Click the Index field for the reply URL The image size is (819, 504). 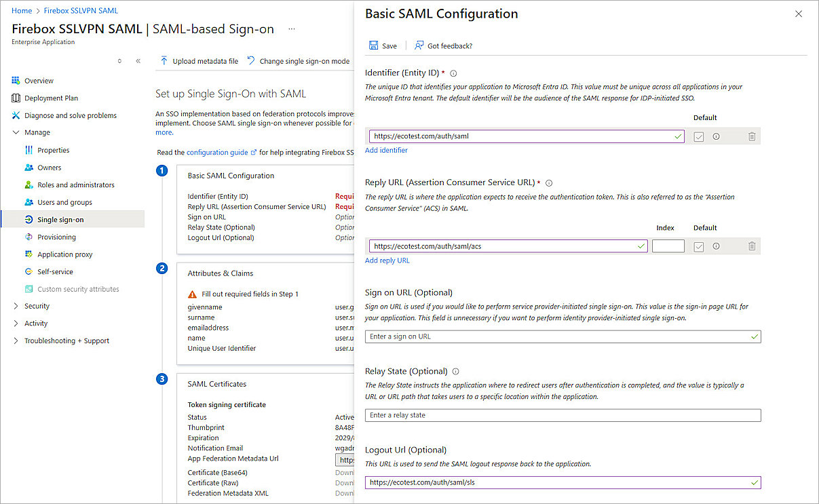point(668,246)
